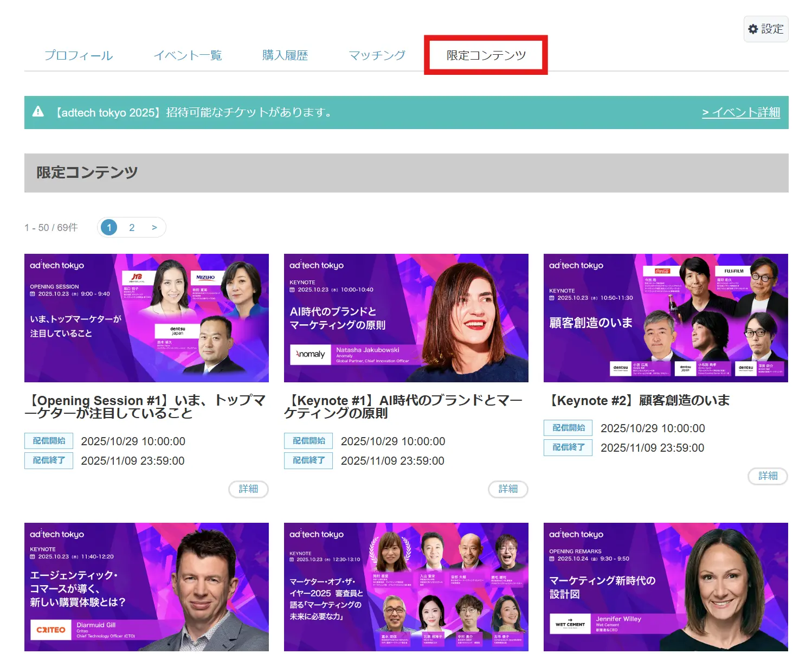Click the warning triangle icon in the banner
This screenshot has width=812, height=654.
coord(38,112)
